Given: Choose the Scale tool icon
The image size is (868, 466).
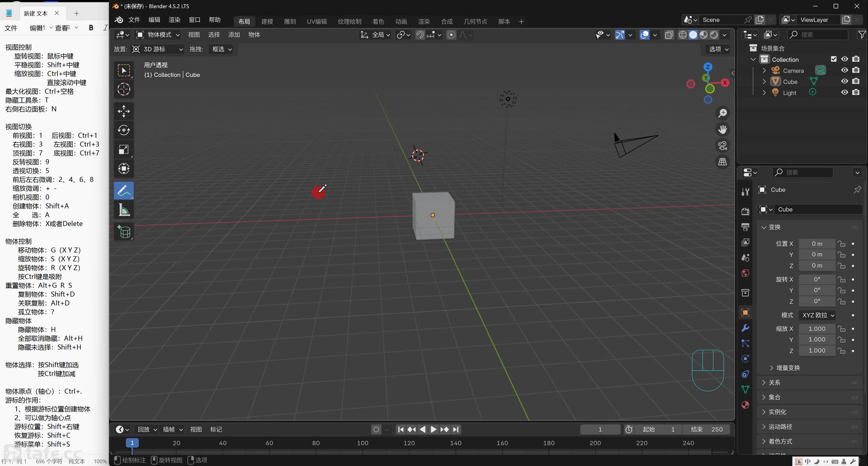Looking at the screenshot, I should tap(124, 150).
